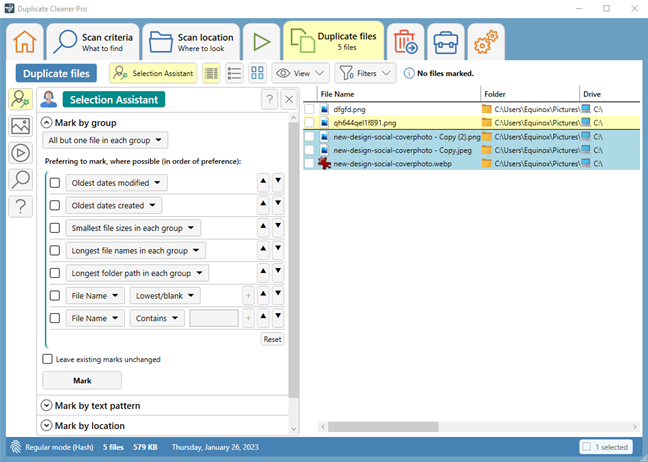Switch to the thumbnail grid view icon

pos(257,73)
